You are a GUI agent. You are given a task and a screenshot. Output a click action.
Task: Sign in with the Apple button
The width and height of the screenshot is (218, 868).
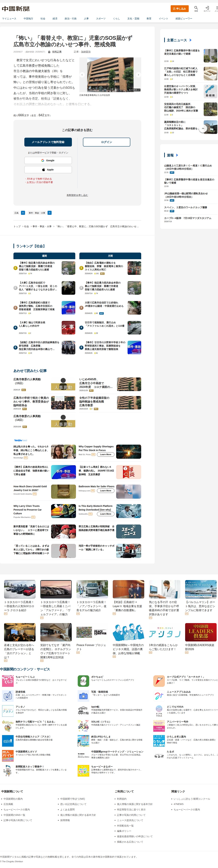48,169
